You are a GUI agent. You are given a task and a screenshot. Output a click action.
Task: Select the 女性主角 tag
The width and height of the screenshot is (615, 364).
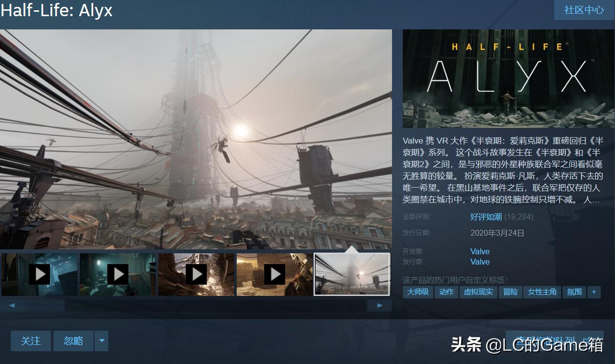pyautogui.click(x=542, y=292)
